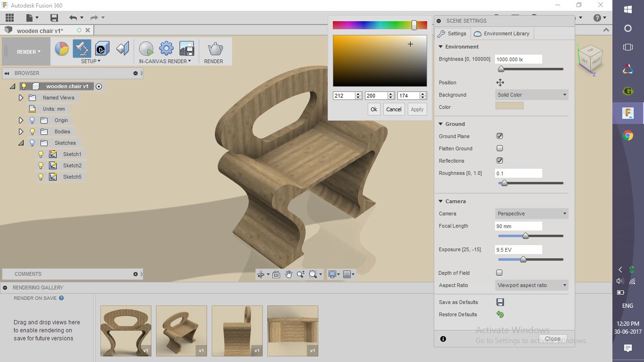Select the Scene Settings tool icon
This screenshot has height=362, width=644.
[82, 49]
